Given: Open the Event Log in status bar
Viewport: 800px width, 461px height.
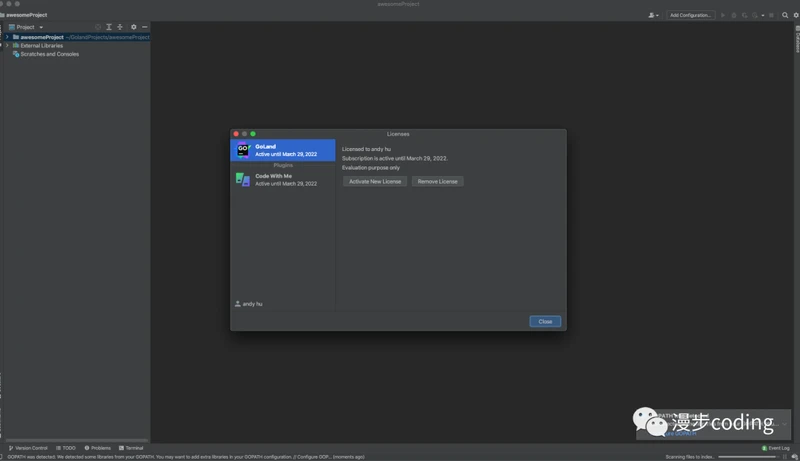Looking at the screenshot, I should point(776,448).
